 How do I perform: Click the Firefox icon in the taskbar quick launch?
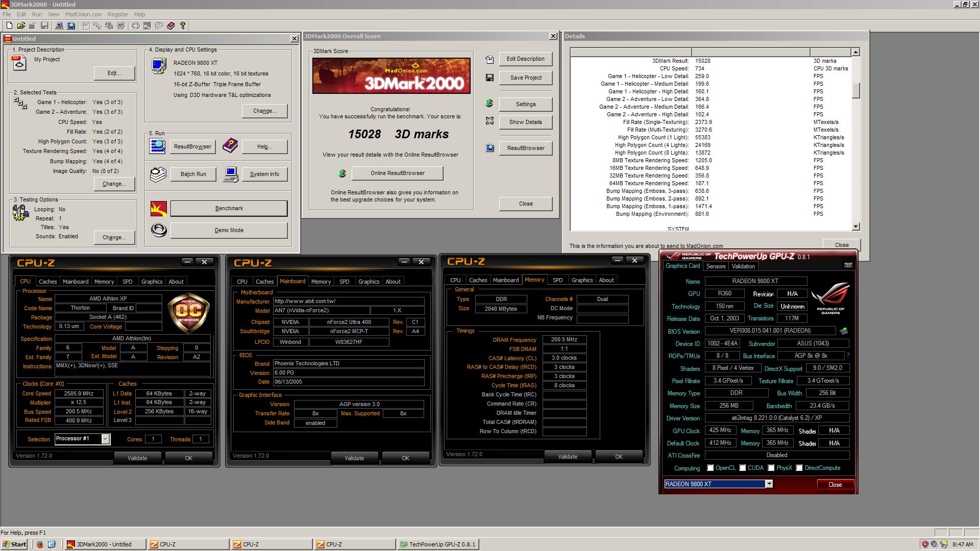tap(40, 544)
